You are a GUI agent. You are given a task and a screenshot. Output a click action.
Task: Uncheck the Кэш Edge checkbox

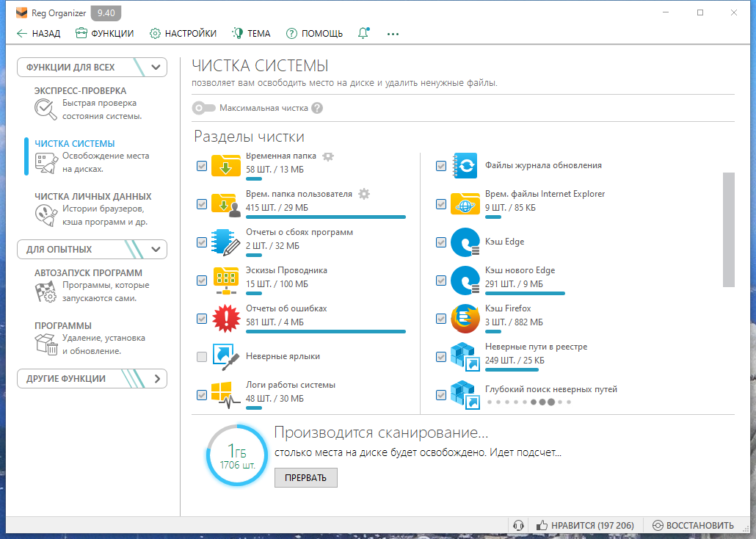click(441, 242)
